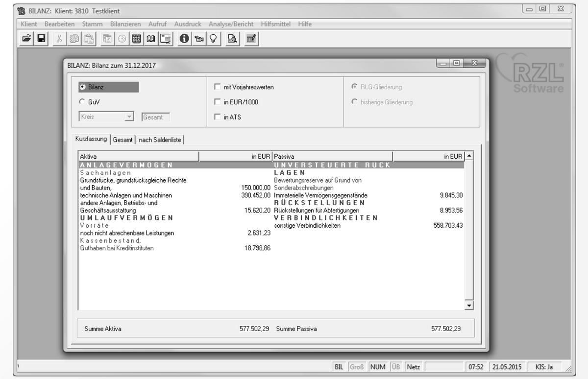Select the GuV radio button
The image size is (588, 379).
click(x=83, y=101)
